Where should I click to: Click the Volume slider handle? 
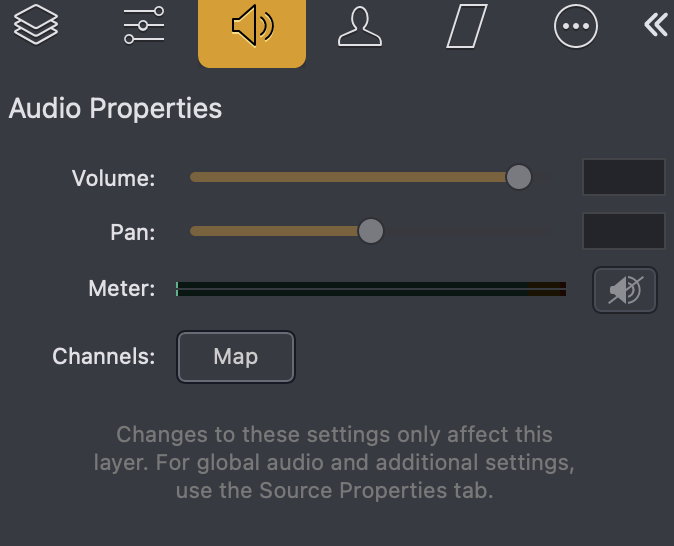click(x=519, y=177)
